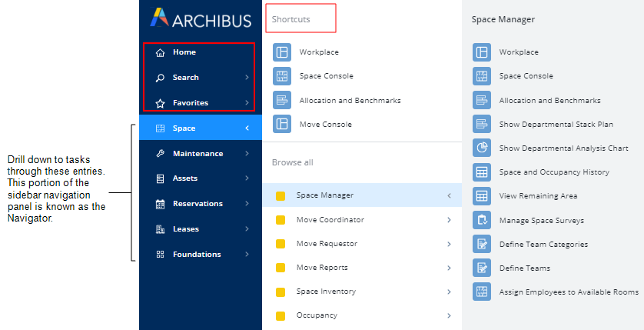This screenshot has height=330, width=644.
Task: Click the Maintenance wrench icon
Action: pyautogui.click(x=160, y=153)
